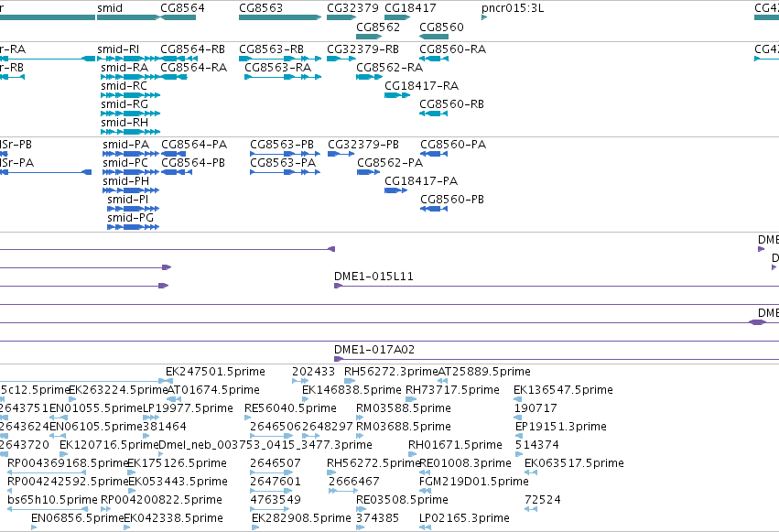Select transcript CG8563-RB
779x532 pixels.
tap(280, 59)
